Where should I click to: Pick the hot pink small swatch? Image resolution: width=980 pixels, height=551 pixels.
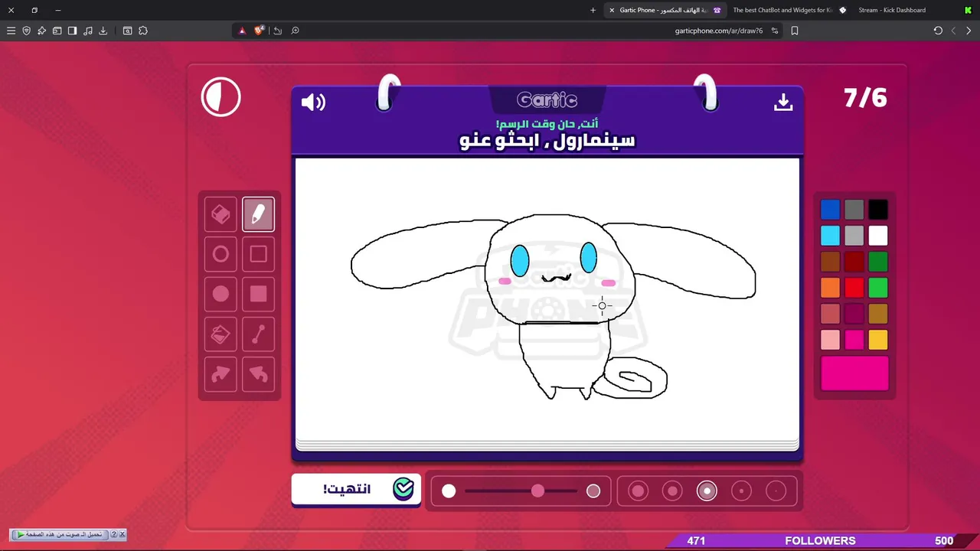854,340
